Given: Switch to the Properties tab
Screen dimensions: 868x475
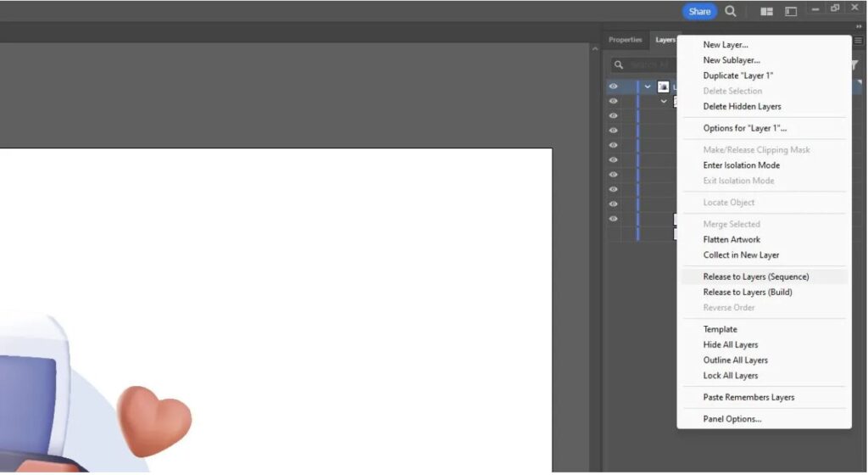Looking at the screenshot, I should (x=625, y=40).
